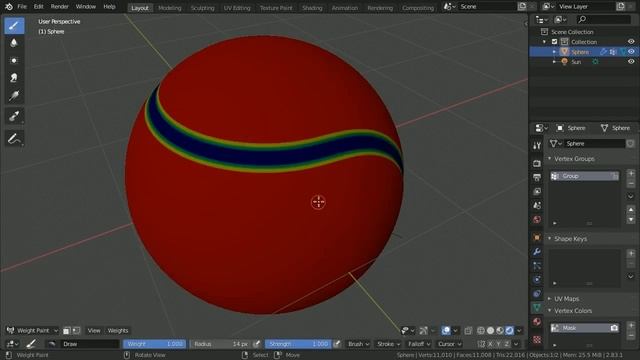Image resolution: width=640 pixels, height=360 pixels.
Task: Open the Object Data mesh tab
Action: pyautogui.click(x=537, y=308)
